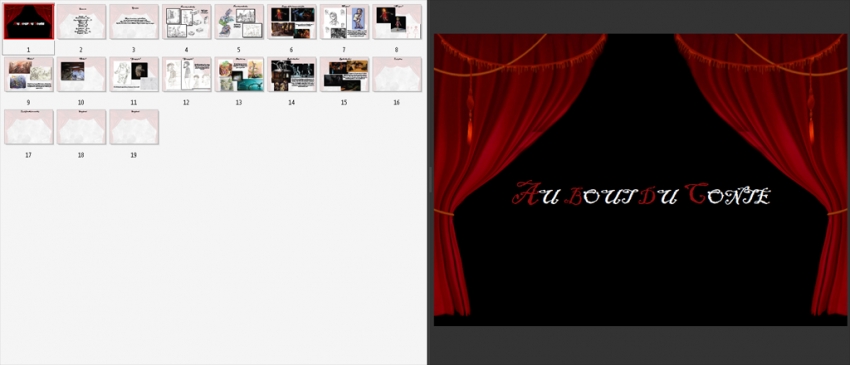Viewport: 850px width, 365px height.
Task: Select slide 7 thumbnail
Action: pos(344,22)
